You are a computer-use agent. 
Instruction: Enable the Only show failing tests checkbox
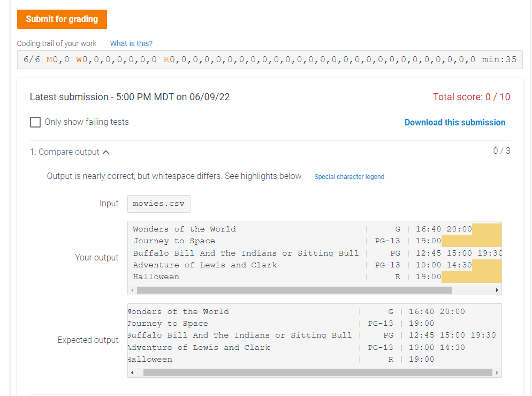(x=35, y=122)
